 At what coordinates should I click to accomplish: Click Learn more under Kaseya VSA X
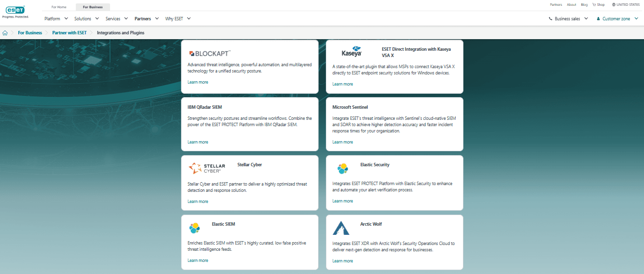tap(343, 84)
